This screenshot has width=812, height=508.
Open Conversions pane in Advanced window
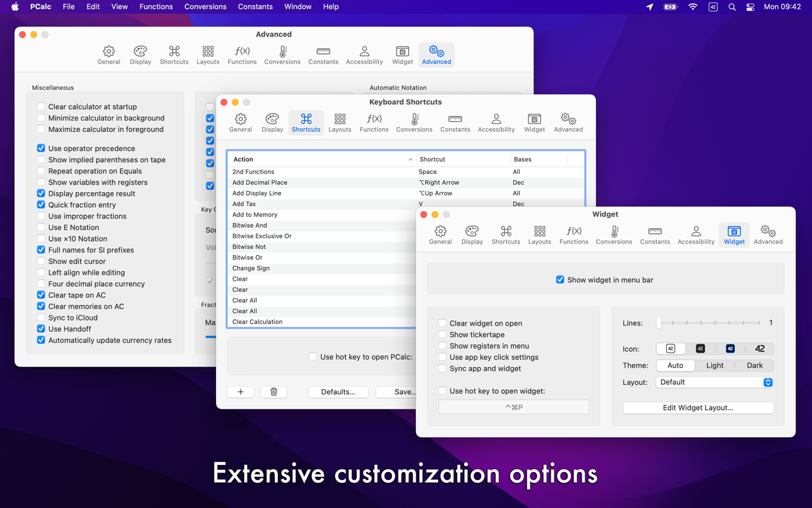(282, 55)
